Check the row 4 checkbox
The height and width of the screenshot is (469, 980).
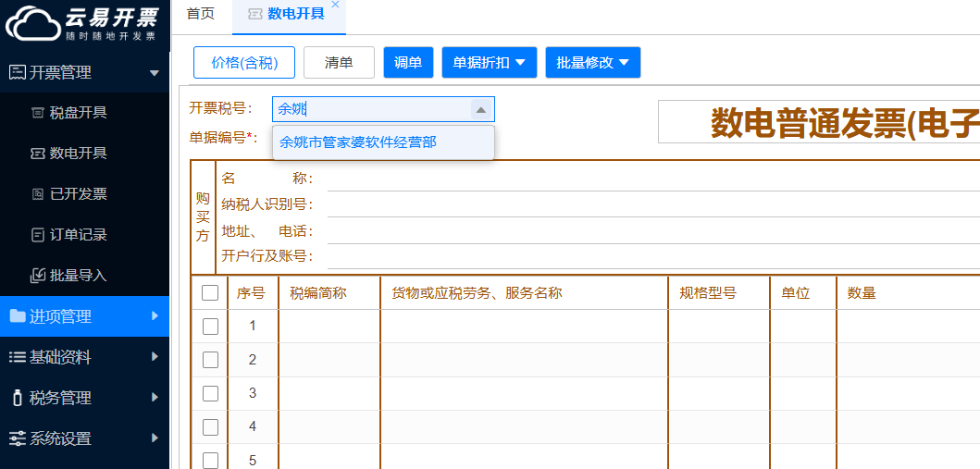click(x=210, y=427)
